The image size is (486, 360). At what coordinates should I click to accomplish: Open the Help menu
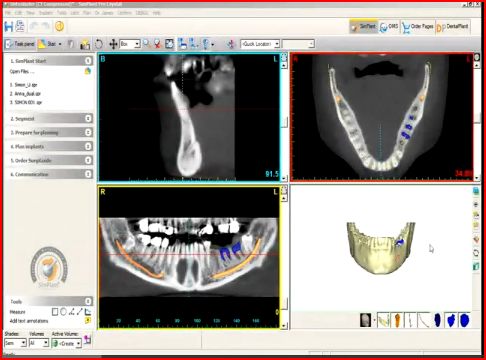click(156, 13)
